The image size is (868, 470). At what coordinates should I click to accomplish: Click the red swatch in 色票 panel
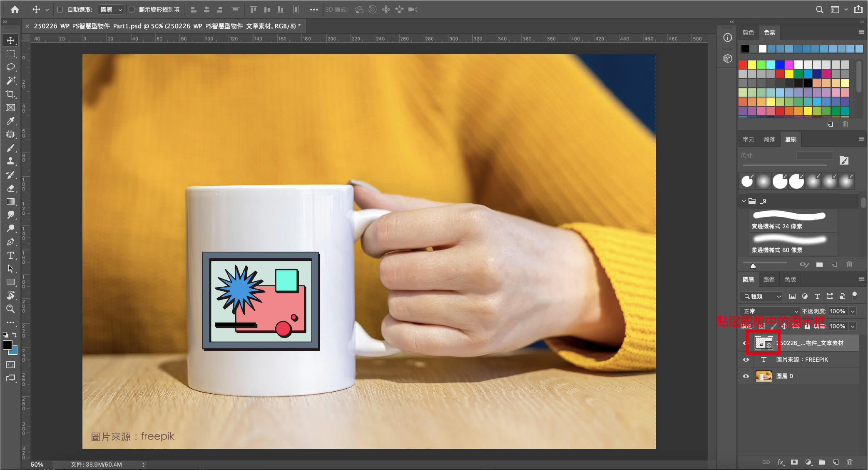point(743,65)
